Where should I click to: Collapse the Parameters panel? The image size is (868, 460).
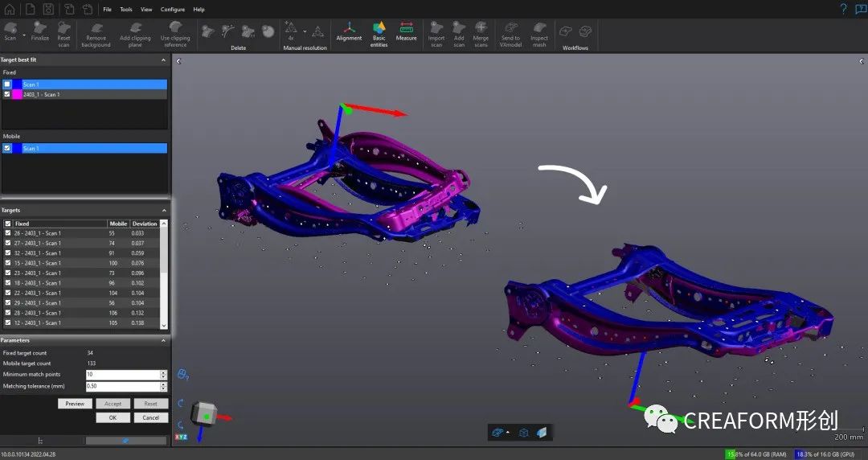[x=163, y=340]
